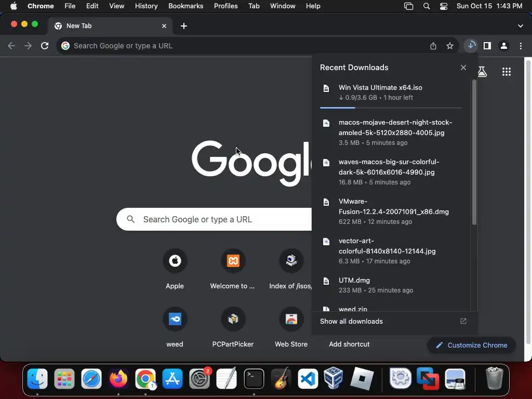Click the Win Vista Ultimate x64.iso download
The image size is (532, 399).
tap(391, 92)
